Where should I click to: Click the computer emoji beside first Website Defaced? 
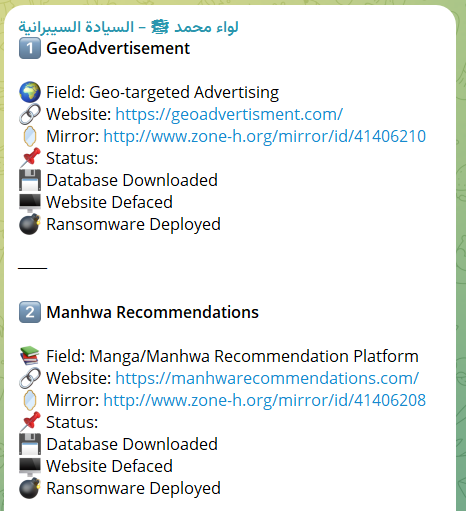tap(30, 203)
